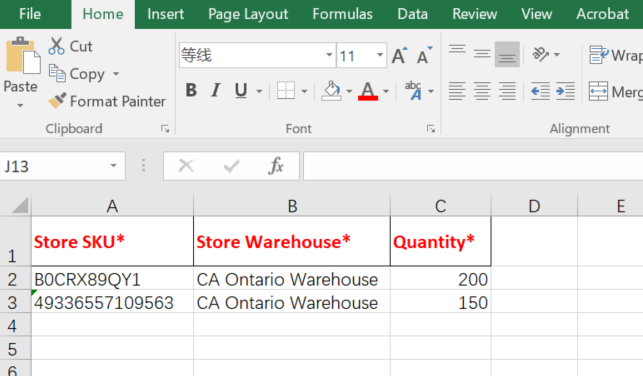Expand the Copy dropdown arrow
The height and width of the screenshot is (376, 643).
[x=116, y=74]
